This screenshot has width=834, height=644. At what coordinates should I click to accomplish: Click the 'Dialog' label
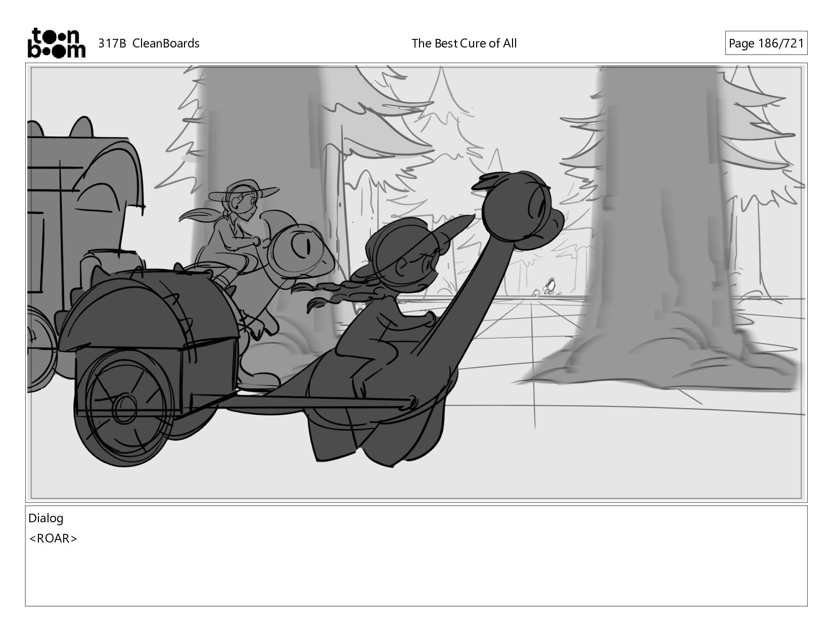(46, 518)
